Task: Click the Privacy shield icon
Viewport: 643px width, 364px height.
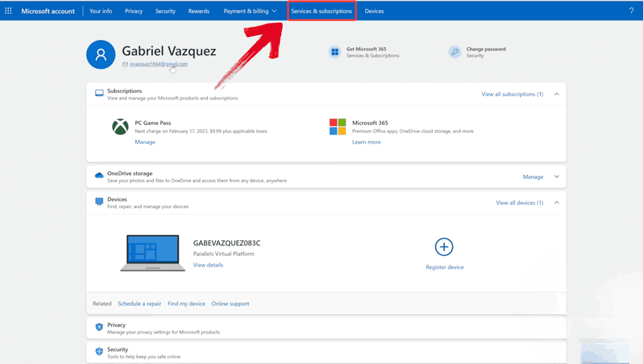Action: (99, 327)
